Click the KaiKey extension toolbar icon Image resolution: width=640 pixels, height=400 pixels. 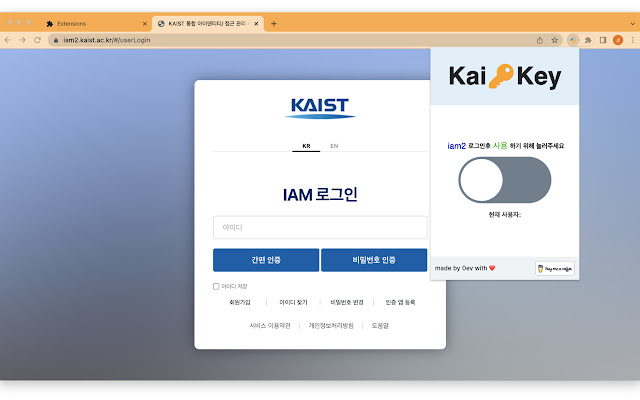point(573,40)
